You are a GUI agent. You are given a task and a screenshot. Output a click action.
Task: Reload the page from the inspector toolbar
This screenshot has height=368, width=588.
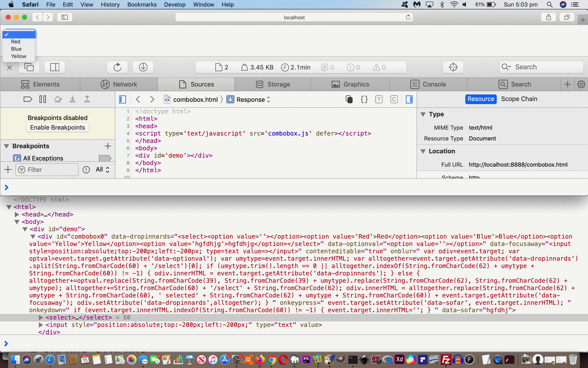(117, 67)
